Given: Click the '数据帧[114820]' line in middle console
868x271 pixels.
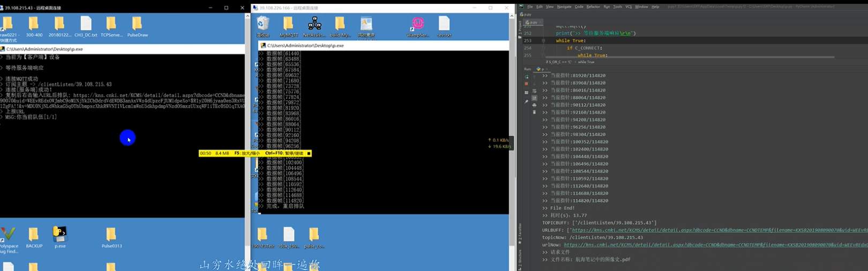Looking at the screenshot, I should (280, 201).
